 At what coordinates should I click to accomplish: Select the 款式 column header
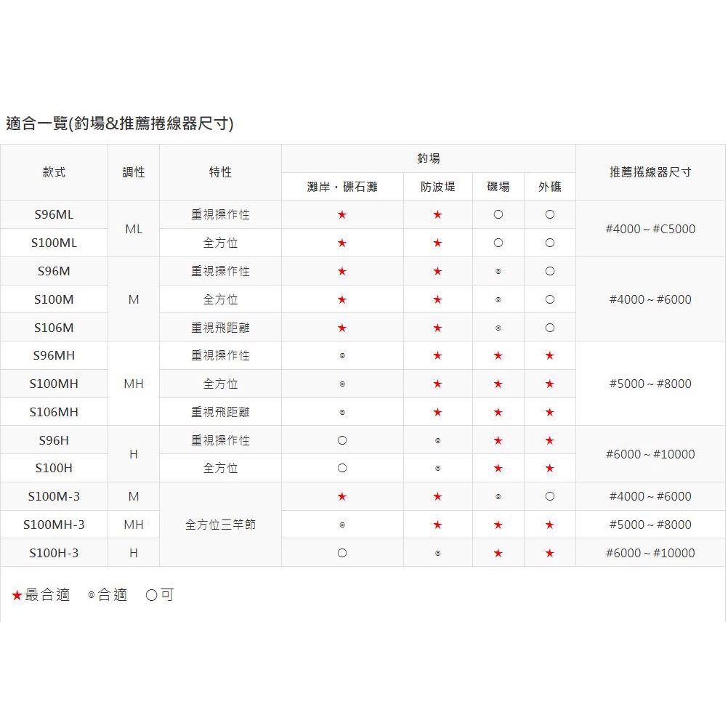tap(54, 172)
